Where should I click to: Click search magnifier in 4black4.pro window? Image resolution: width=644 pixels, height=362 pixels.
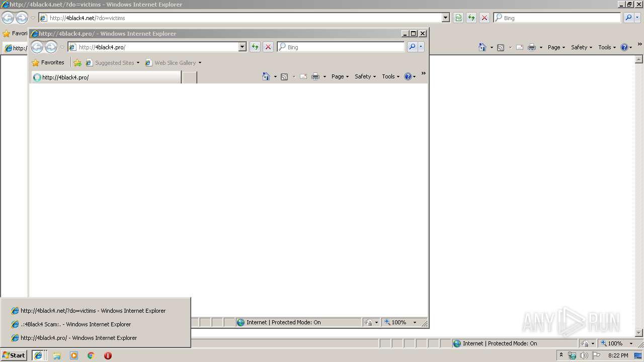pos(412,47)
